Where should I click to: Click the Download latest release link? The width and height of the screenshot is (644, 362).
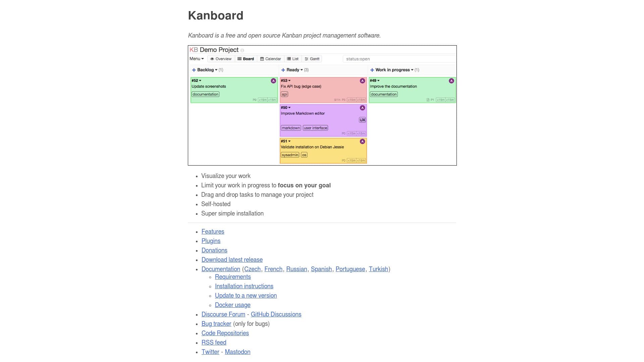click(232, 259)
